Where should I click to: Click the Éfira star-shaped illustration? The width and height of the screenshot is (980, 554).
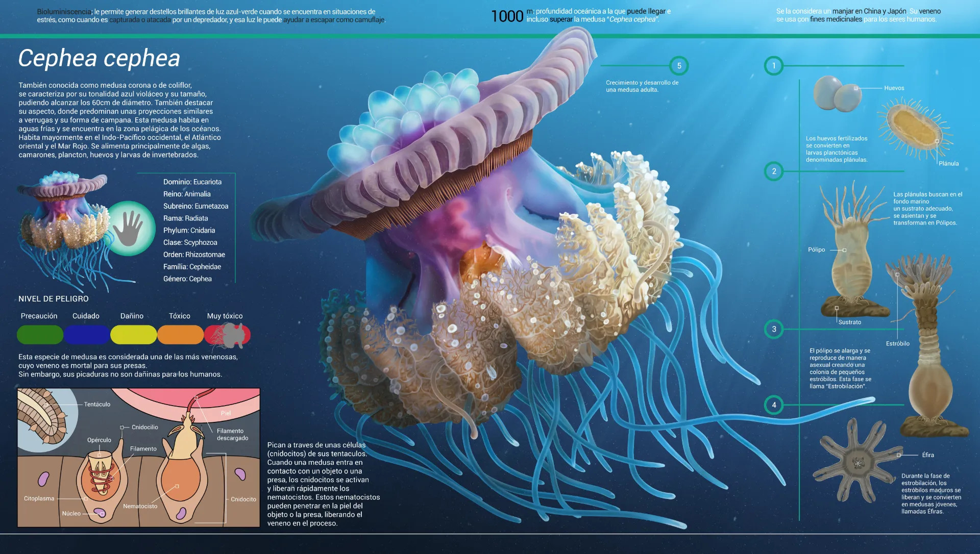(x=857, y=462)
